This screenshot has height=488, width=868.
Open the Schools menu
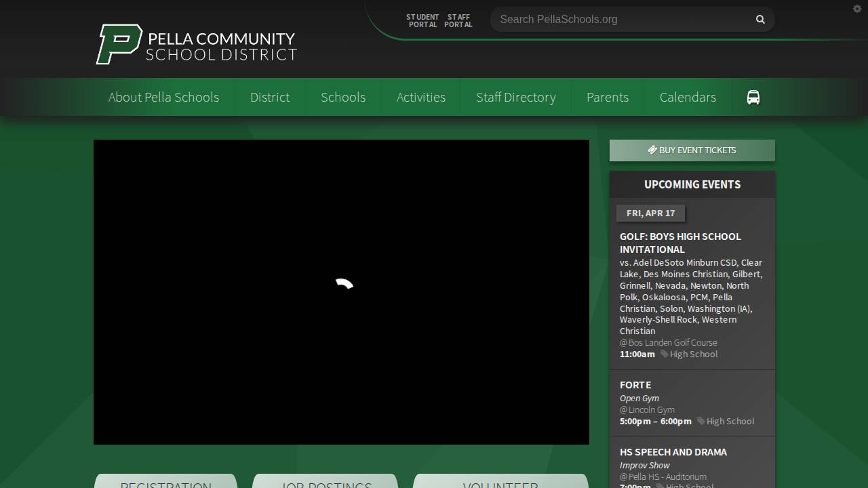[343, 97]
